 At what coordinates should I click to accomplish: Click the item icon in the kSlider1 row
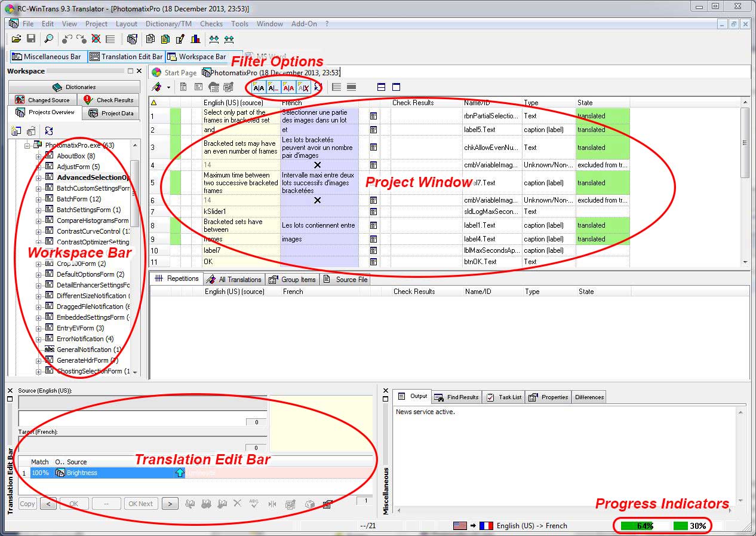point(374,212)
